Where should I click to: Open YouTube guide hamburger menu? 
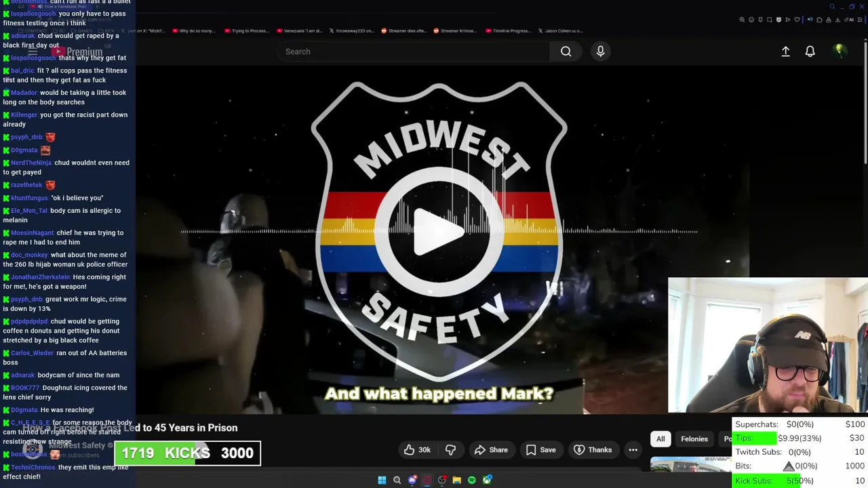click(x=32, y=52)
